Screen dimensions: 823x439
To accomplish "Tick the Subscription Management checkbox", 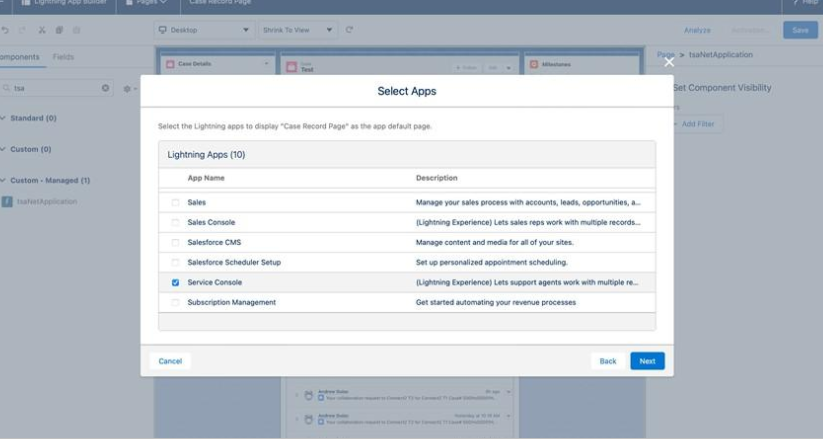I will pos(175,302).
